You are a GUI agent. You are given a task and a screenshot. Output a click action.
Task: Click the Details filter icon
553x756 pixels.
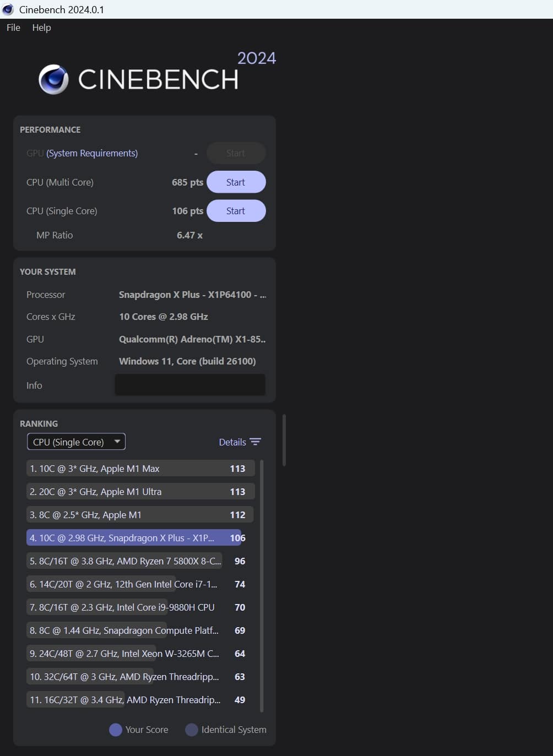pyautogui.click(x=255, y=442)
